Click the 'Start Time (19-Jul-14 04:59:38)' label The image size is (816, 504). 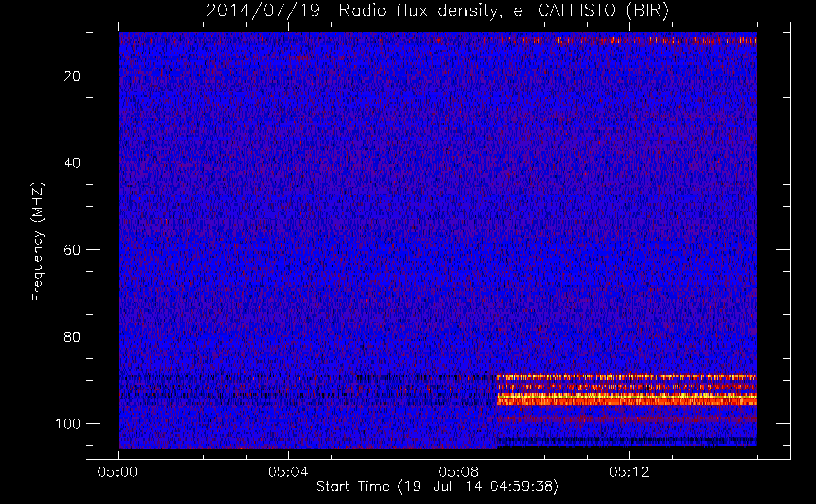[x=437, y=487]
